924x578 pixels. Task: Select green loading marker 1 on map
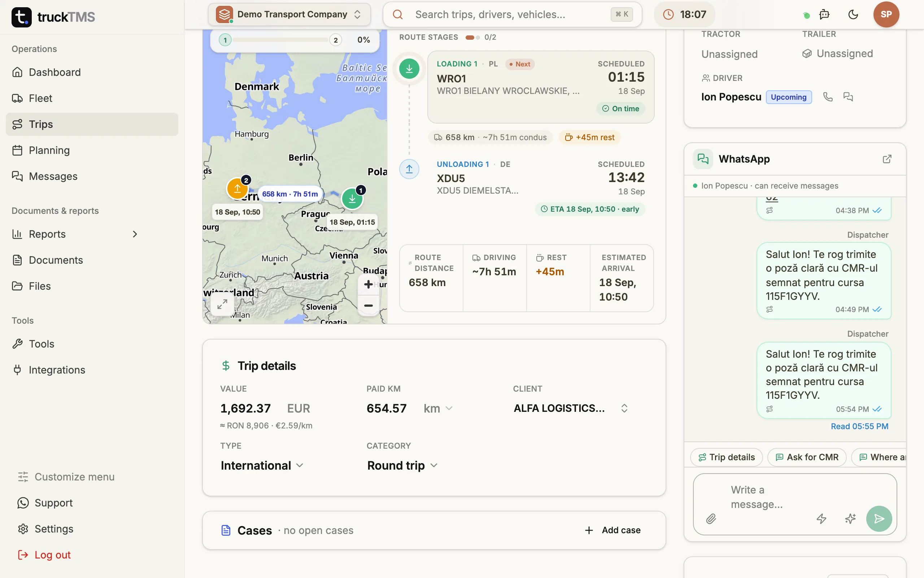pos(352,198)
